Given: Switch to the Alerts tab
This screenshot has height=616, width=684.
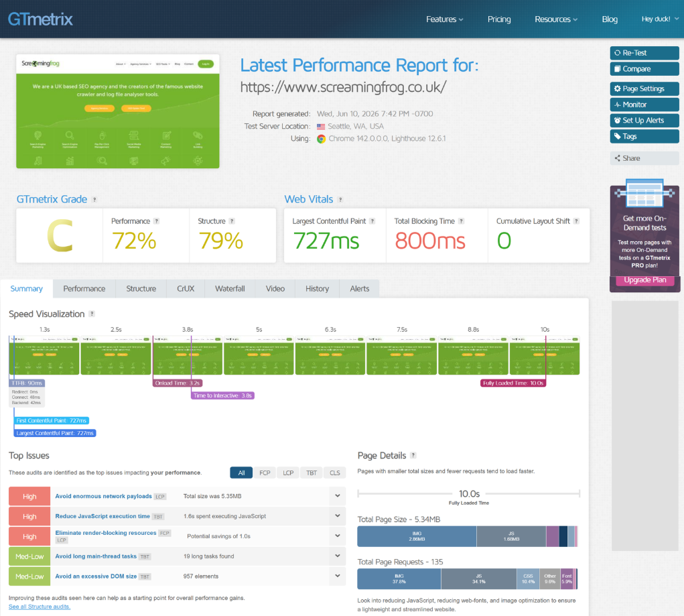Looking at the screenshot, I should tap(360, 289).
